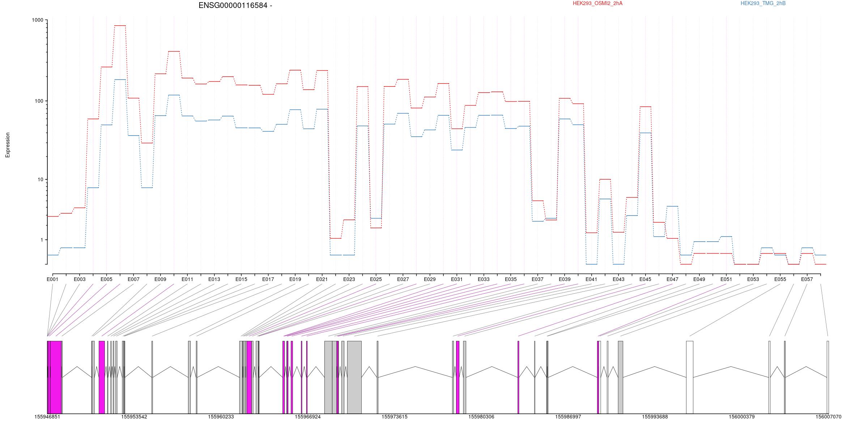Image resolution: width=868 pixels, height=434 pixels.
Task: Click the 100 y-axis tick label
Action: (39, 101)
